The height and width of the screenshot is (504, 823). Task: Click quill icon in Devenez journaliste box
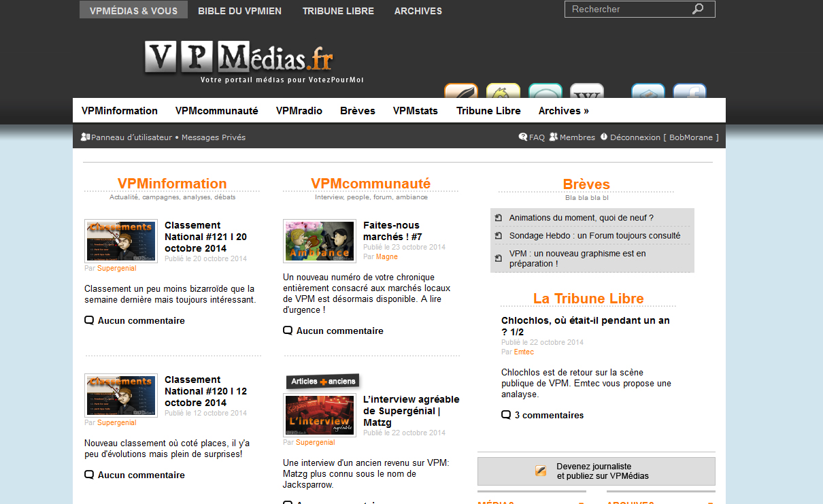pyautogui.click(x=541, y=471)
